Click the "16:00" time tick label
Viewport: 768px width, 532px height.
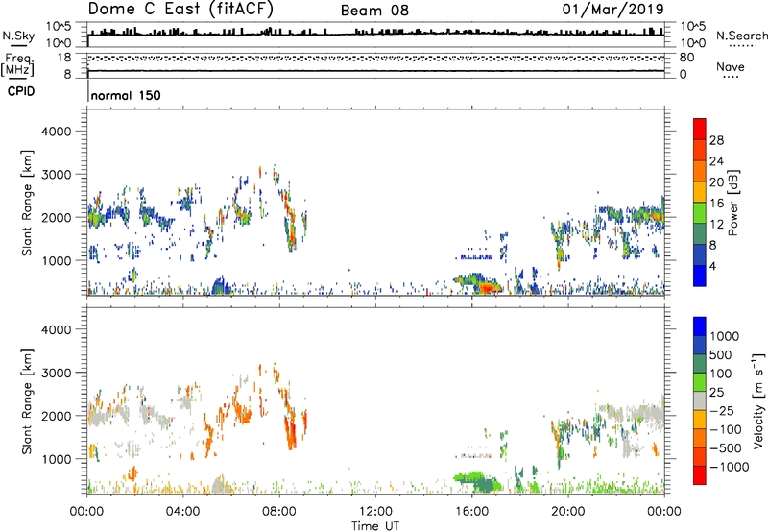(x=471, y=512)
